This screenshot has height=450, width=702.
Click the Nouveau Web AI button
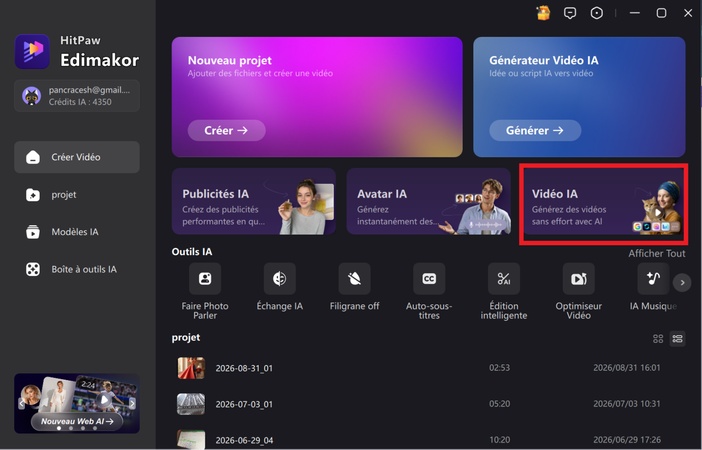click(77, 421)
